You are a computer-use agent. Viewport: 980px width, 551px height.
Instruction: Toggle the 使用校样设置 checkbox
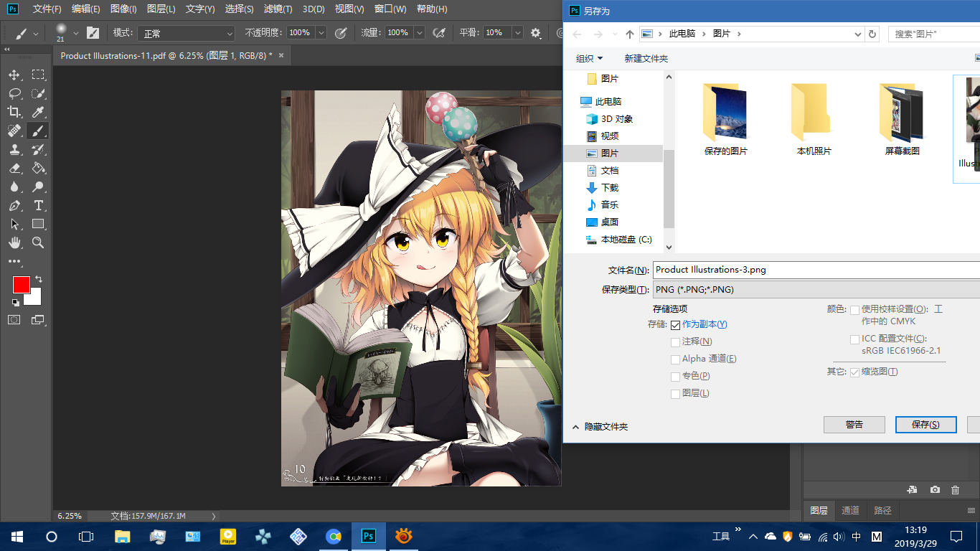[854, 310]
